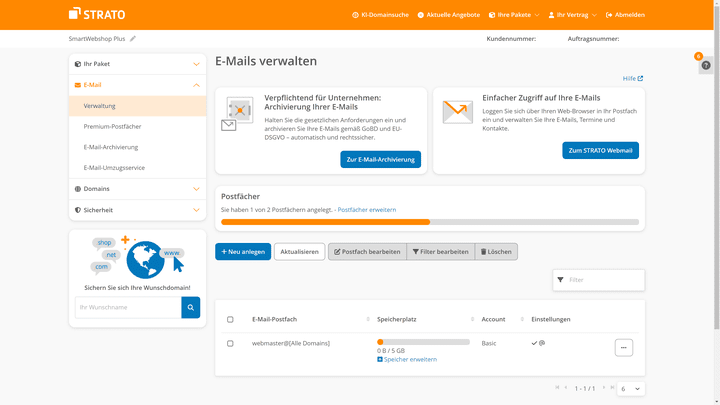Open the Ihre Pakete dropdown menu
Image resolution: width=720 pixels, height=405 pixels.
pyautogui.click(x=514, y=15)
